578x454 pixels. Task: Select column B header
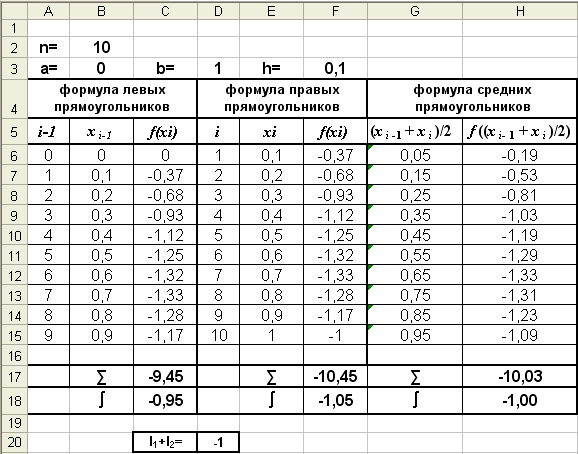tap(101, 11)
